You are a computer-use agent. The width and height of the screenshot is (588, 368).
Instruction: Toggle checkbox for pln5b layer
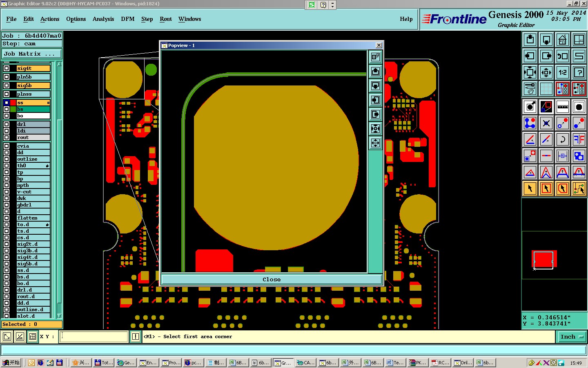[x=7, y=77]
